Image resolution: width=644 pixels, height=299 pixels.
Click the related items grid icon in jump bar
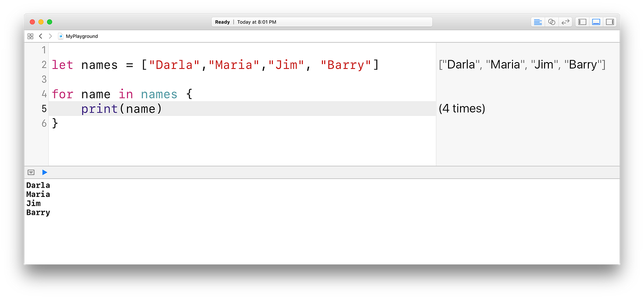pyautogui.click(x=30, y=36)
